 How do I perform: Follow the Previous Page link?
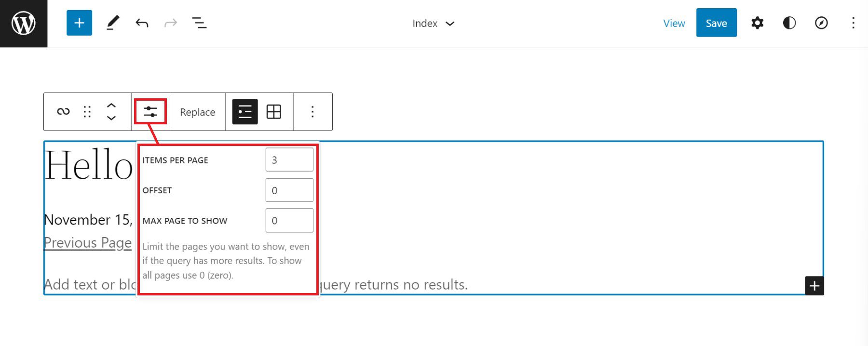(87, 242)
